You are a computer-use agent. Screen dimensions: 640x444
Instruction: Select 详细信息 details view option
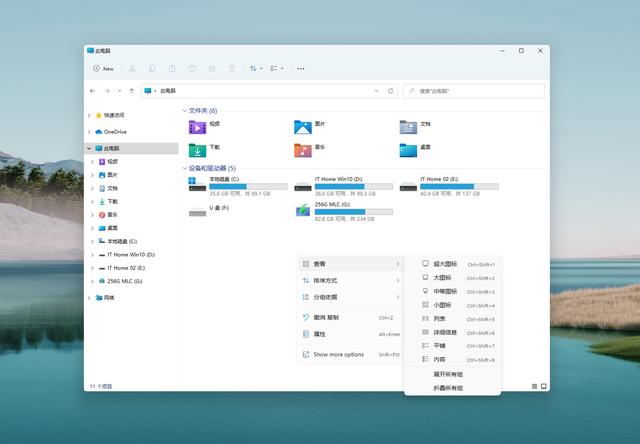pyautogui.click(x=445, y=332)
